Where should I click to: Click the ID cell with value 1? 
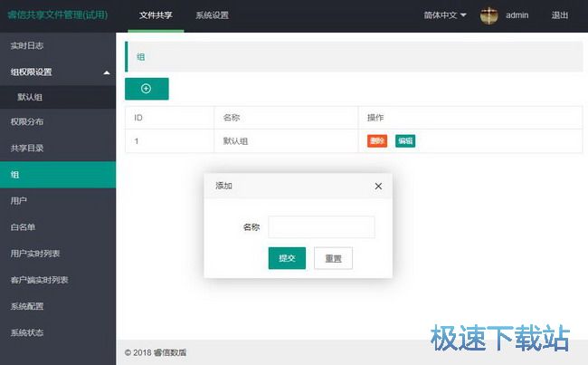(169, 140)
